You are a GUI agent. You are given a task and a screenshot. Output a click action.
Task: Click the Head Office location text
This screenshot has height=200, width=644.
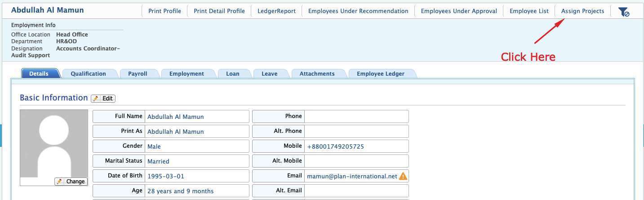(x=72, y=34)
